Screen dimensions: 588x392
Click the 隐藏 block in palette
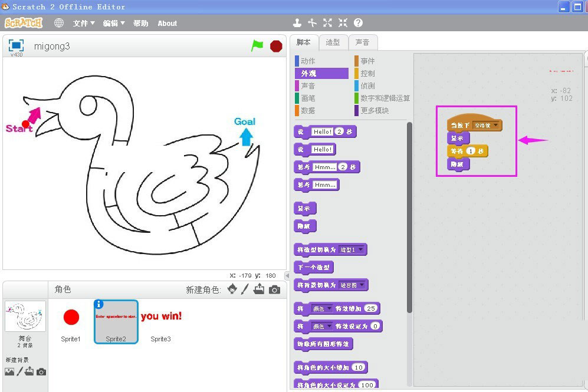click(x=305, y=226)
